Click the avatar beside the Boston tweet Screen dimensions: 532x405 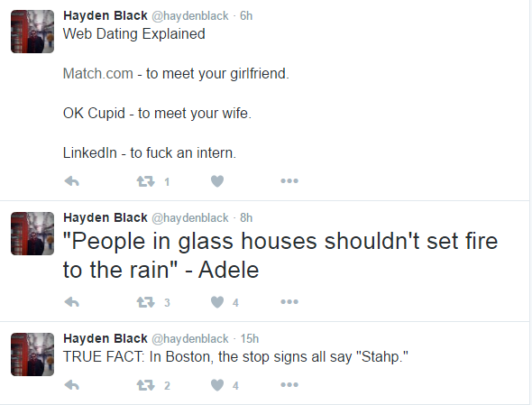[32, 354]
